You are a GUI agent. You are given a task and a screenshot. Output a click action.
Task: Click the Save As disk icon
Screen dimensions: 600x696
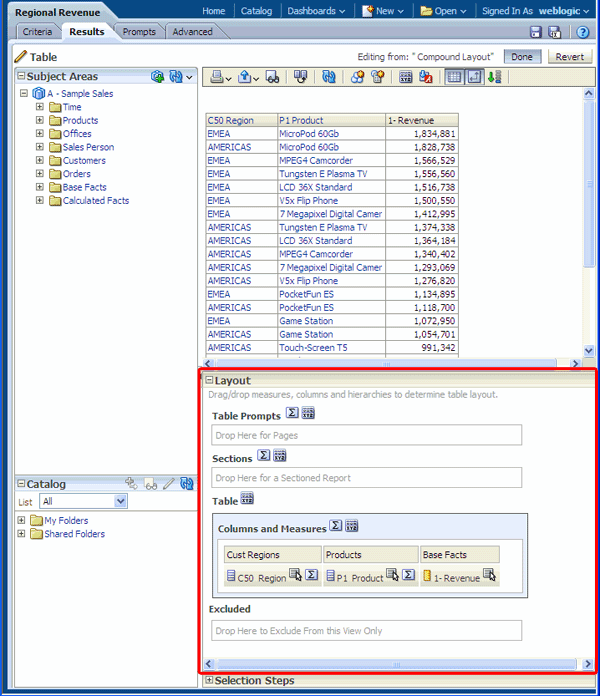[x=555, y=32]
